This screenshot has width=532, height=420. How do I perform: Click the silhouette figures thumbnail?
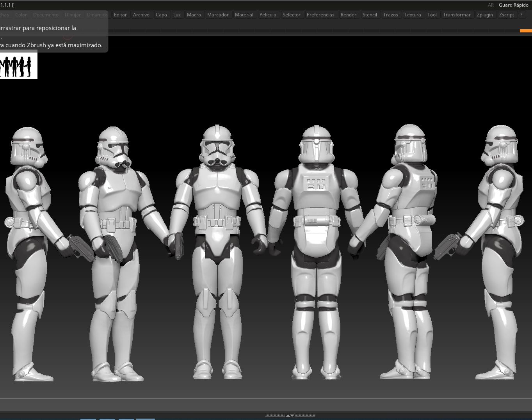(18, 66)
